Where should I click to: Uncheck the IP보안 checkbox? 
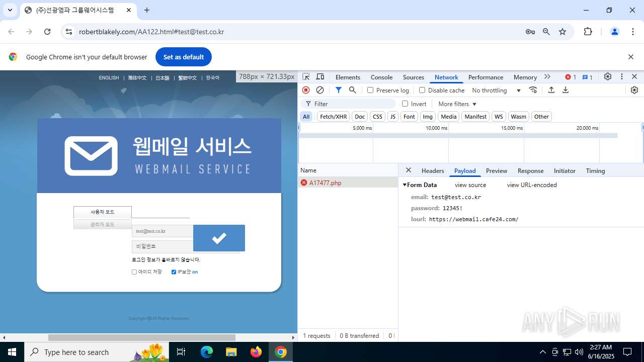[x=174, y=272]
